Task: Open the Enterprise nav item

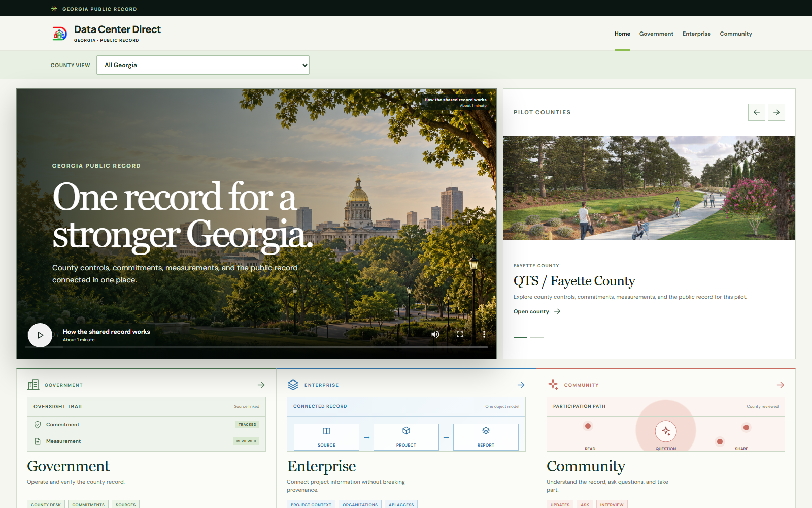Action: point(696,34)
